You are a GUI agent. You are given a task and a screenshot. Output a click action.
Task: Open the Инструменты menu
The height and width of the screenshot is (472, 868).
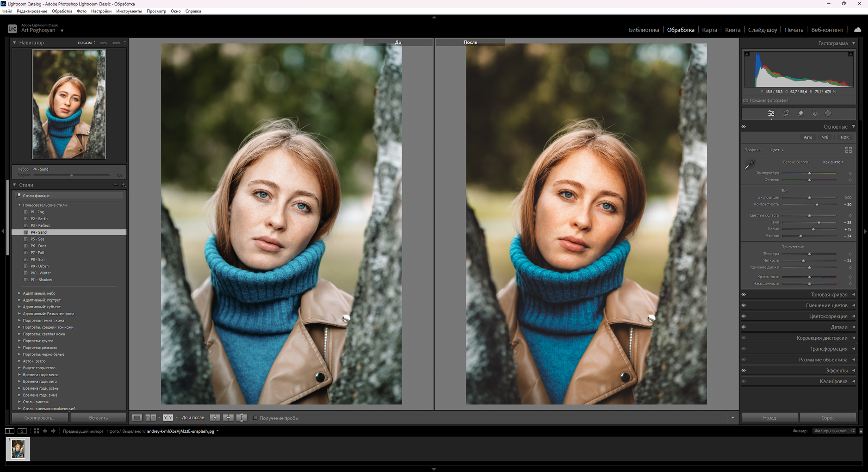pos(129,11)
